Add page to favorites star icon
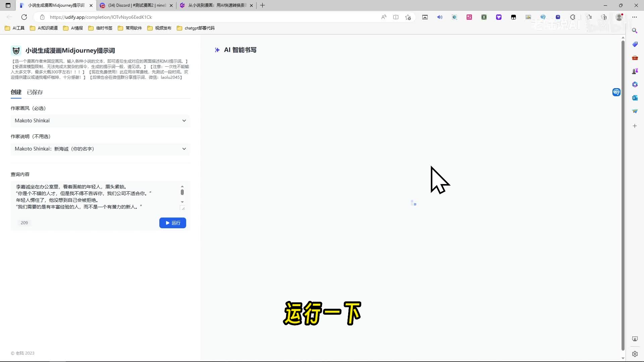This screenshot has height=362, width=644. [x=408, y=17]
